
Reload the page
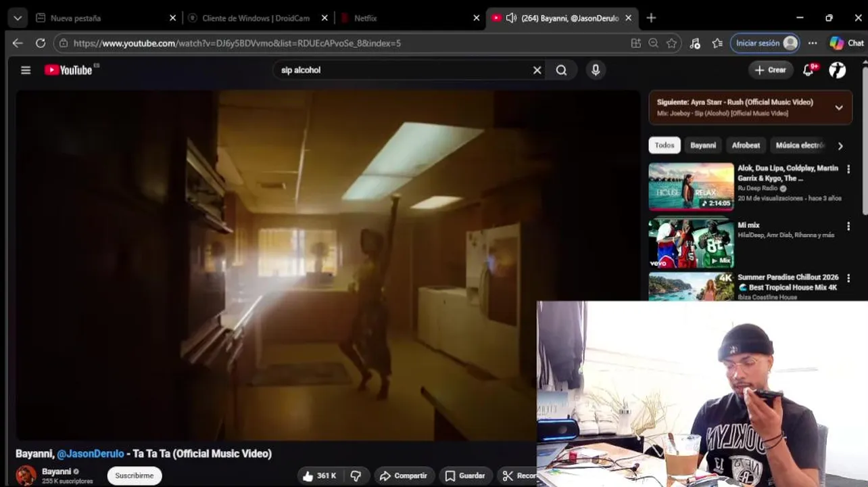41,43
